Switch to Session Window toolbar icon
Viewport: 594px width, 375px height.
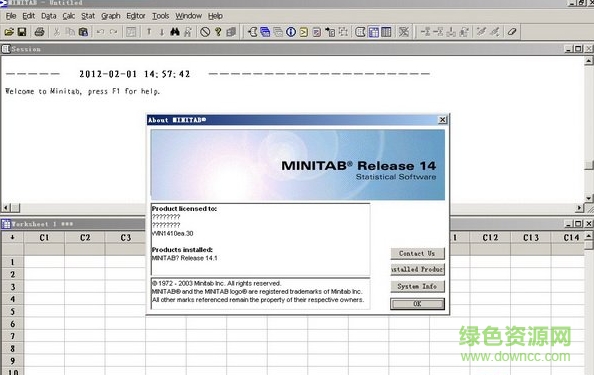[x=360, y=32]
